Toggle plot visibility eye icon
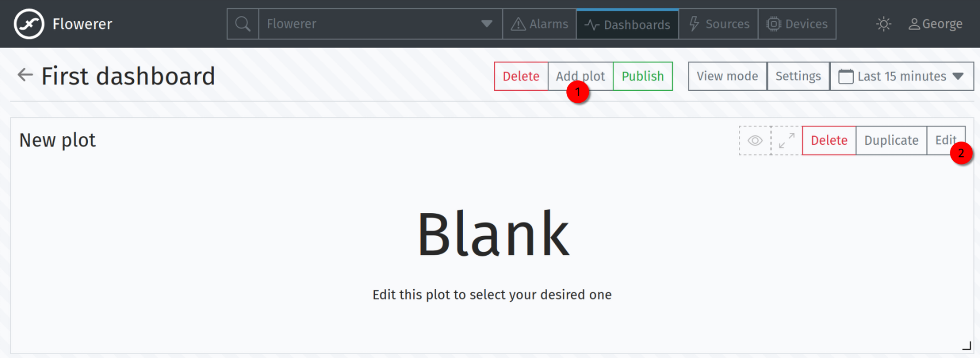The width and height of the screenshot is (980, 358). click(755, 140)
